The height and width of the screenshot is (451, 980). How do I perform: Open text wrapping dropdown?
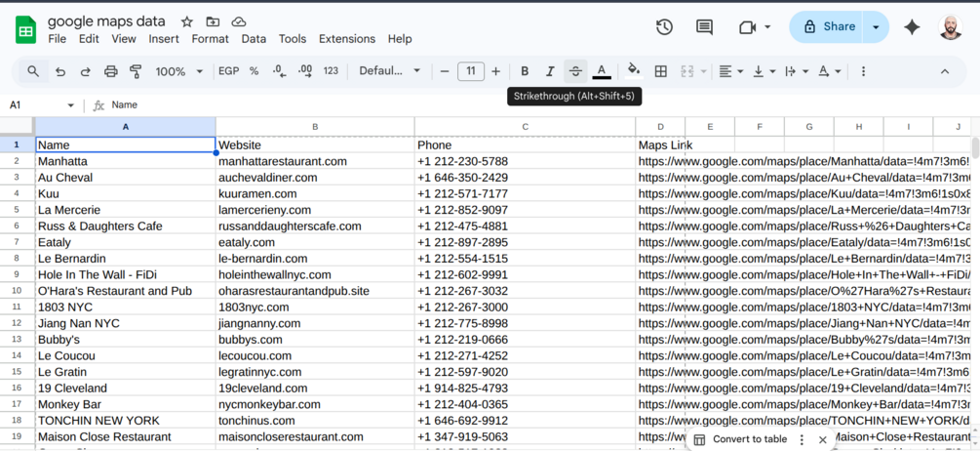[x=797, y=71]
